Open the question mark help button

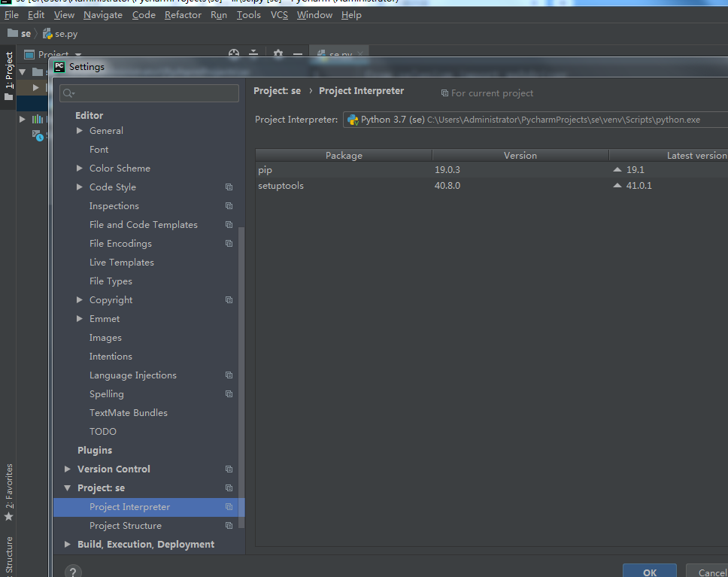73,572
